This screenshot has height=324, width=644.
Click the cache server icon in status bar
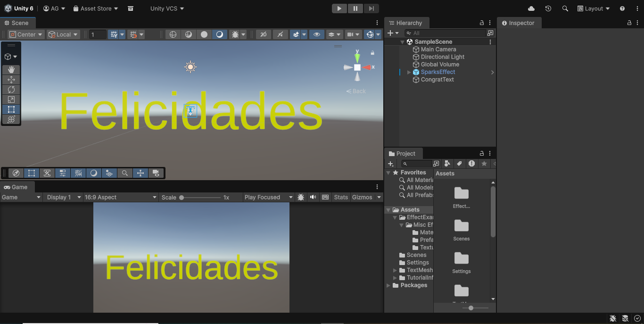(625, 318)
